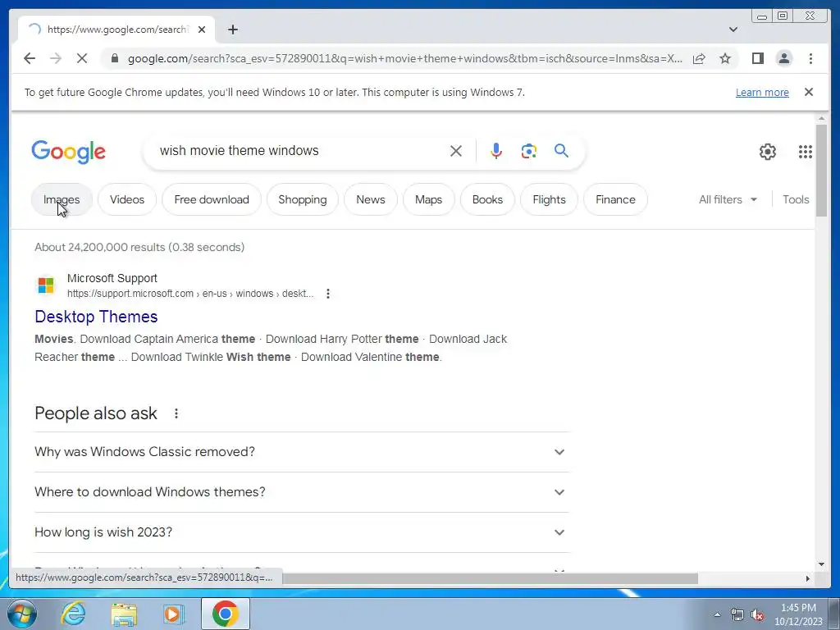Image resolution: width=840 pixels, height=630 pixels.
Task: Close the google.com search tab
Action: [202, 30]
